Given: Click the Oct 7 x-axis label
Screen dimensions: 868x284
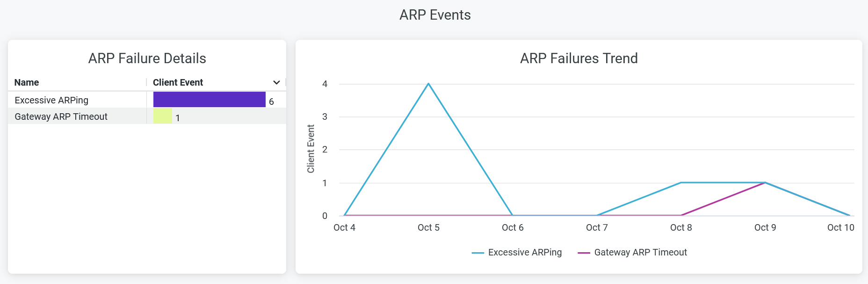Looking at the screenshot, I should pos(597,227).
